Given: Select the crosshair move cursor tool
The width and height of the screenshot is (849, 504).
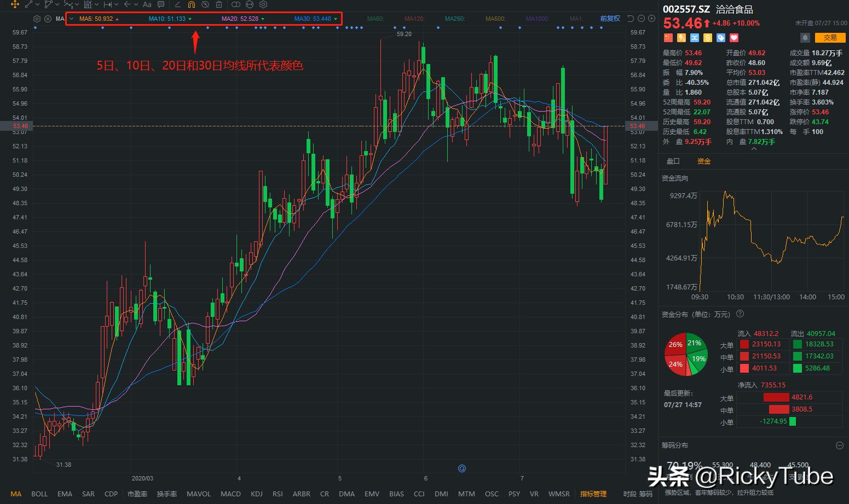Looking at the screenshot, I should [14, 4].
